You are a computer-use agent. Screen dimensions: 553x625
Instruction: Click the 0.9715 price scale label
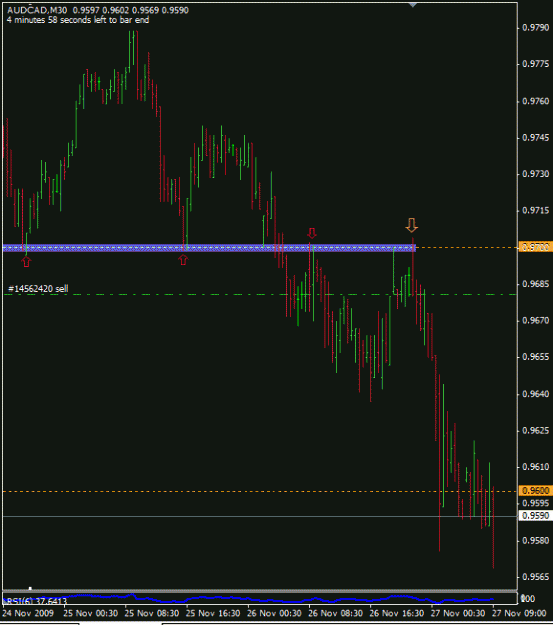pos(535,210)
